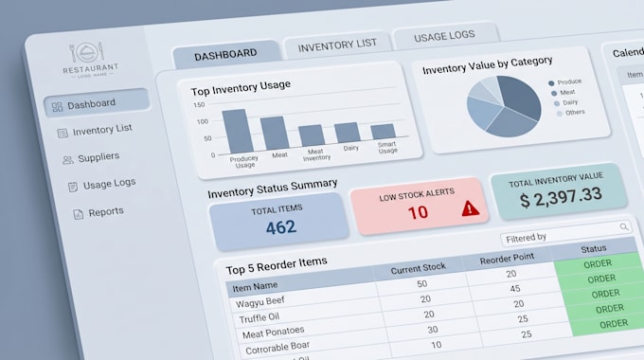Click the search magnifier in Filtered by
Screen dimensions: 644x360
[624, 226]
